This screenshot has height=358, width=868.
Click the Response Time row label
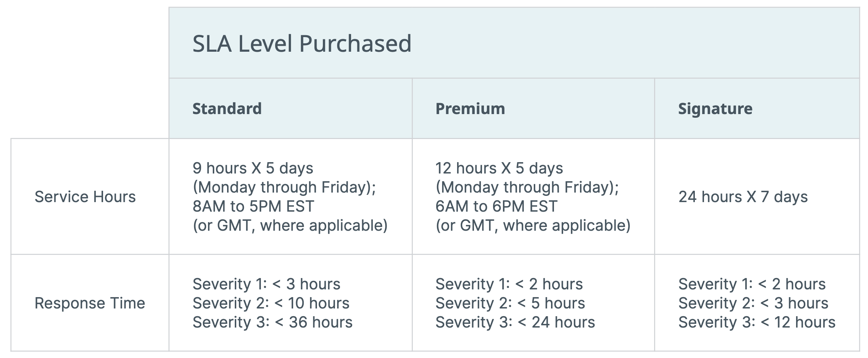tap(90, 303)
